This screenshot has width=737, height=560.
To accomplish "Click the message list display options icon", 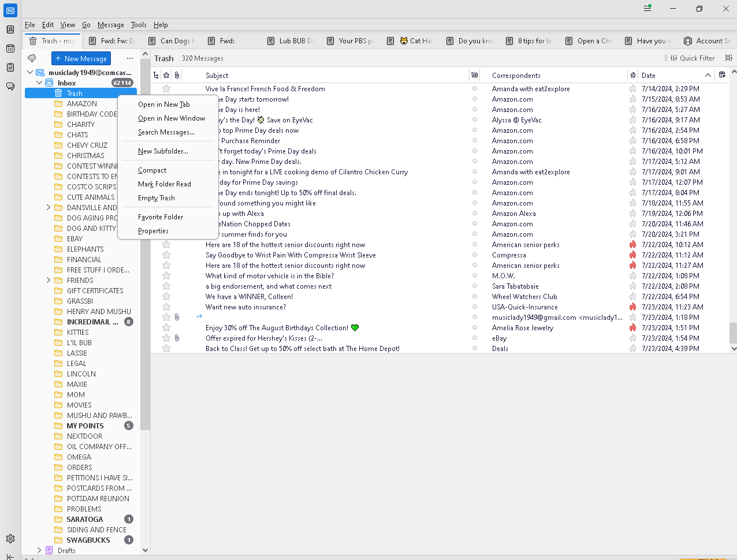I will point(728,58).
